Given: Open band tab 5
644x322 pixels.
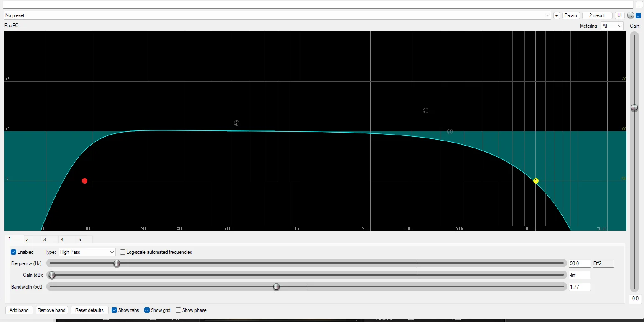Looking at the screenshot, I should pyautogui.click(x=80, y=240).
